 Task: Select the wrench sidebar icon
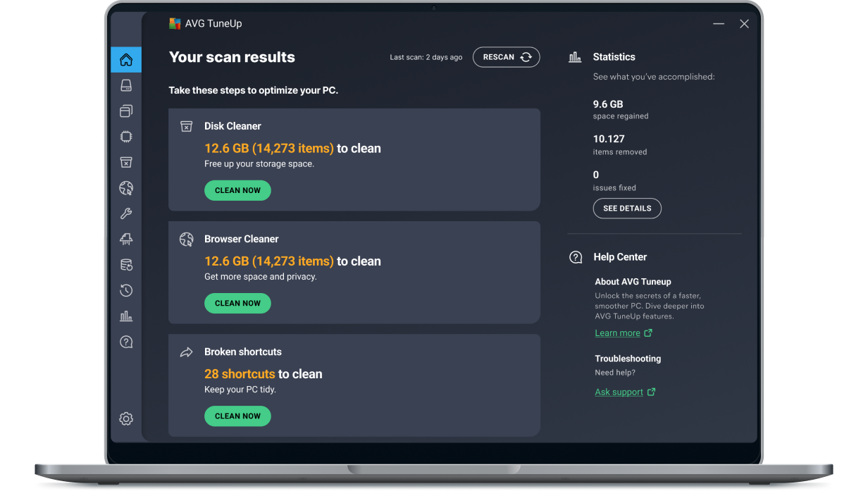tap(126, 213)
